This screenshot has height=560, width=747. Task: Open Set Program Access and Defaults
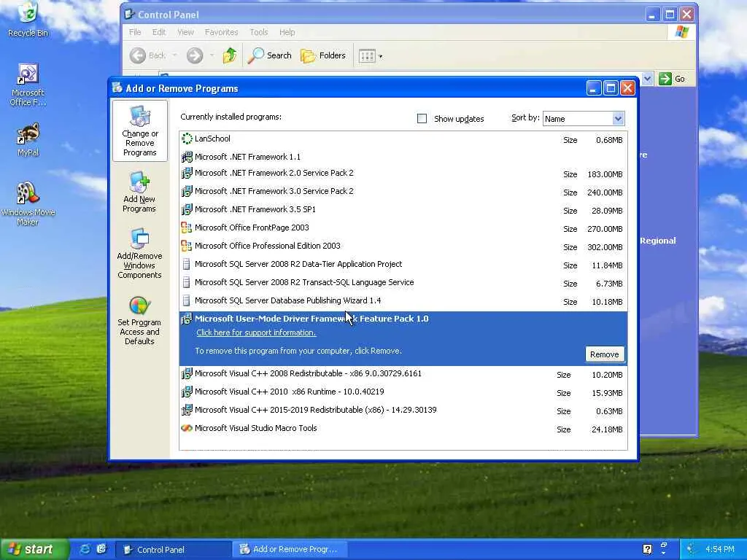point(139,321)
